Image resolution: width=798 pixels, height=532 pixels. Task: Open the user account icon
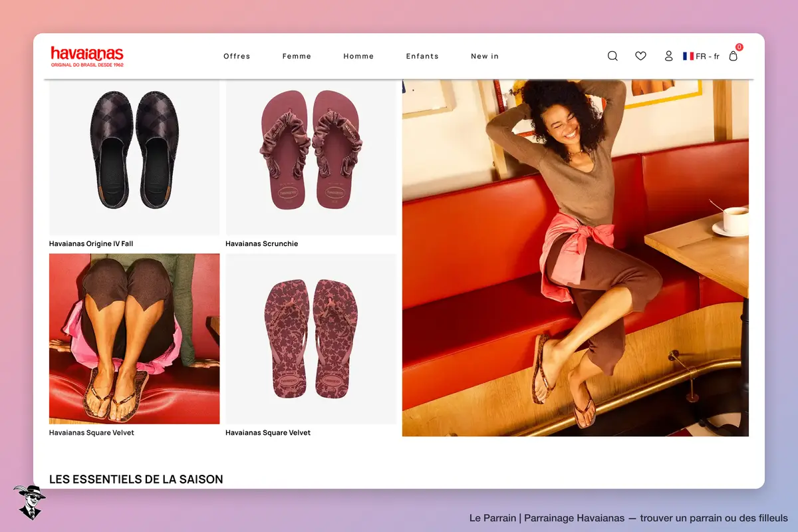(669, 56)
